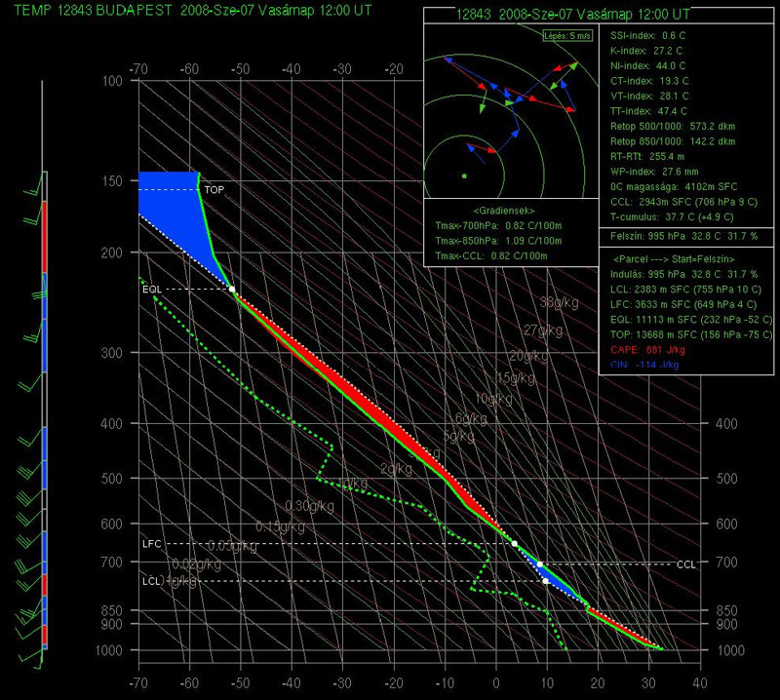Click the EQL marker dot on the sounding
The height and width of the screenshot is (700, 780).
coord(232,290)
